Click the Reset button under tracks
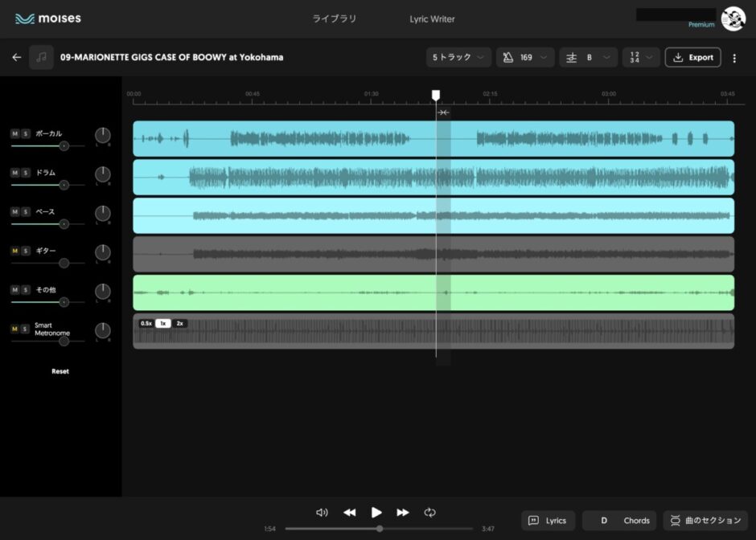 click(x=60, y=371)
